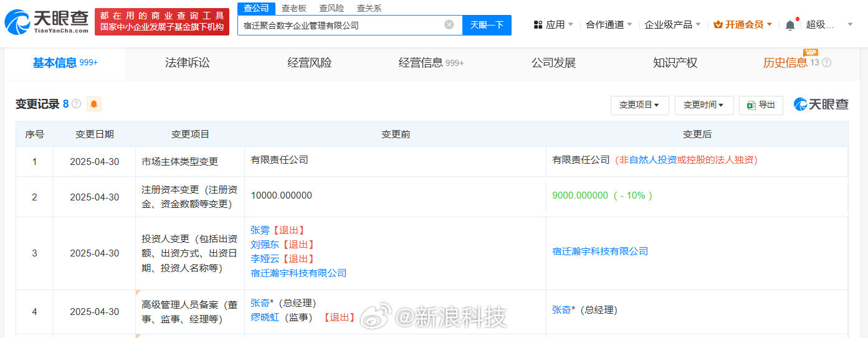
Task: Click the help question mark beside 变更记录 8
Action: 76,104
